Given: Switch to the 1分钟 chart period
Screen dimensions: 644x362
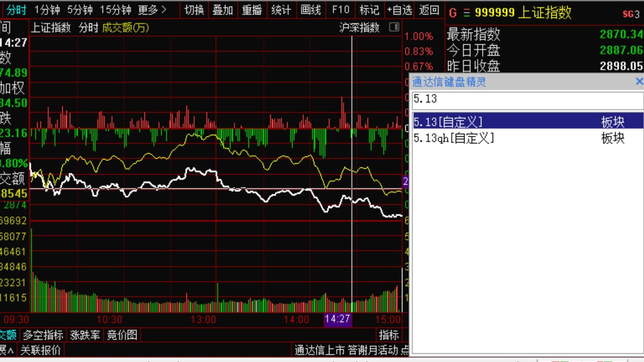Looking at the screenshot, I should coord(47,10).
